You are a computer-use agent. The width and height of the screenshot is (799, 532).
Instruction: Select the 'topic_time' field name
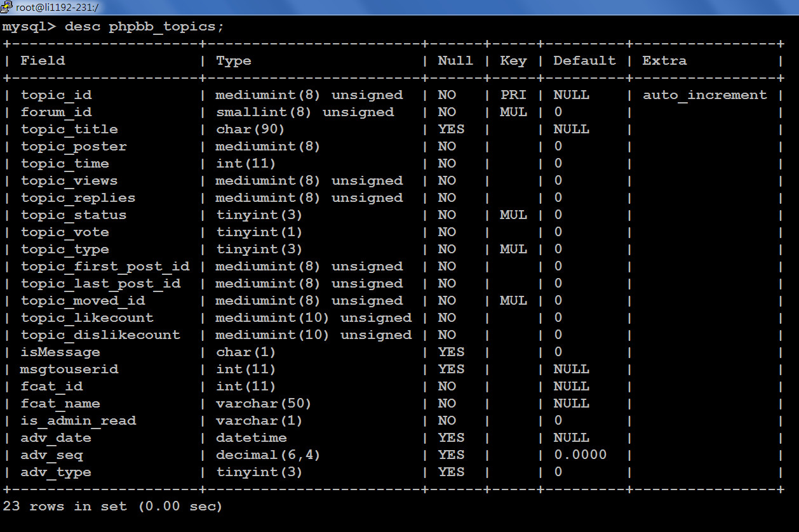coord(65,163)
